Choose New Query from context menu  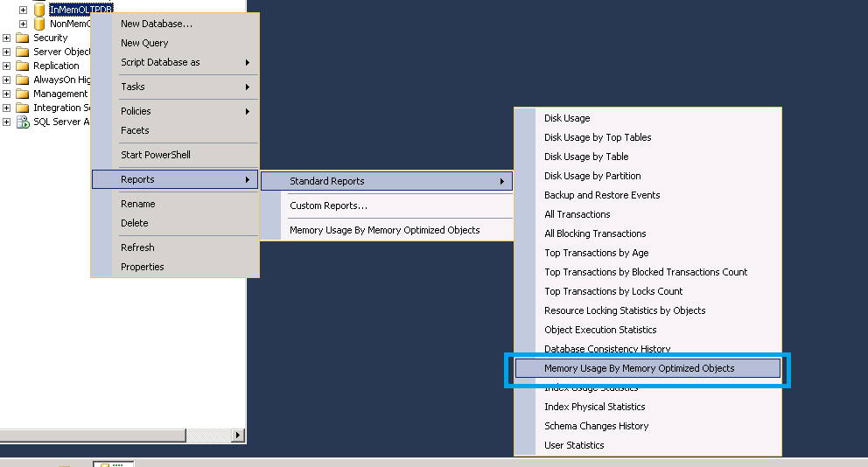click(x=144, y=43)
